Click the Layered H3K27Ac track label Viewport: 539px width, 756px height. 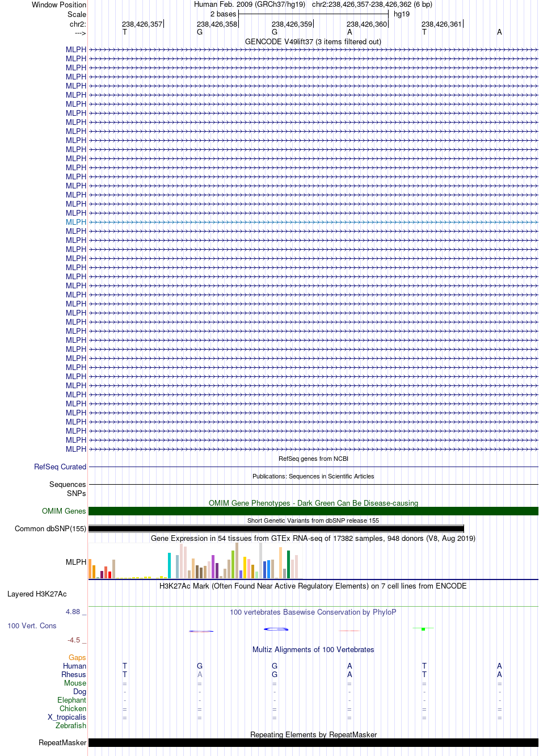37,594
